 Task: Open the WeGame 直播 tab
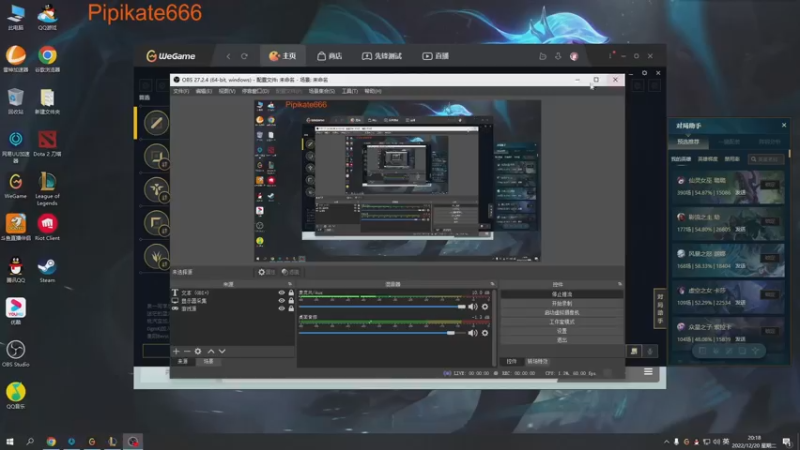coord(435,56)
